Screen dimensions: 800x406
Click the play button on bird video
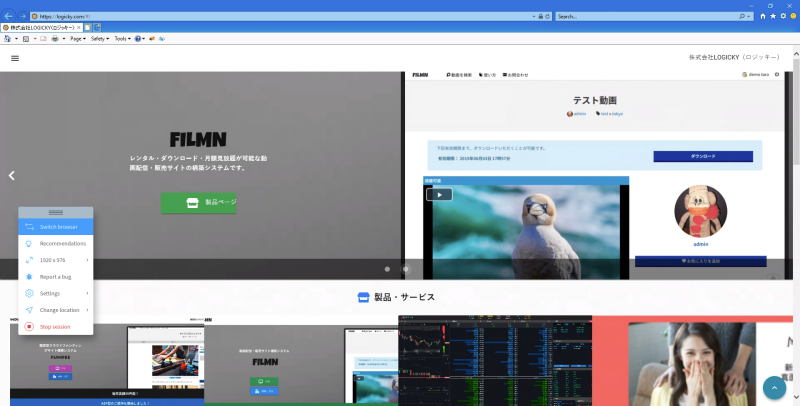coord(439,194)
